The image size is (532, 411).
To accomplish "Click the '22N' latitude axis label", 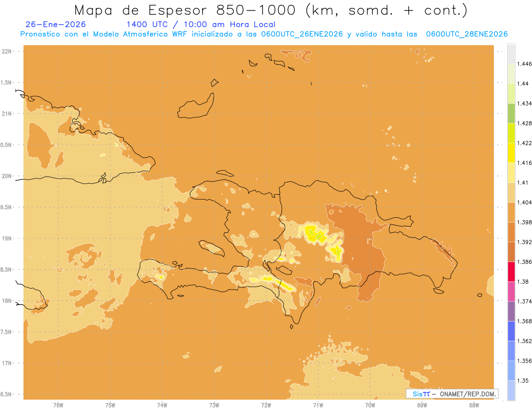I will tap(7, 51).
